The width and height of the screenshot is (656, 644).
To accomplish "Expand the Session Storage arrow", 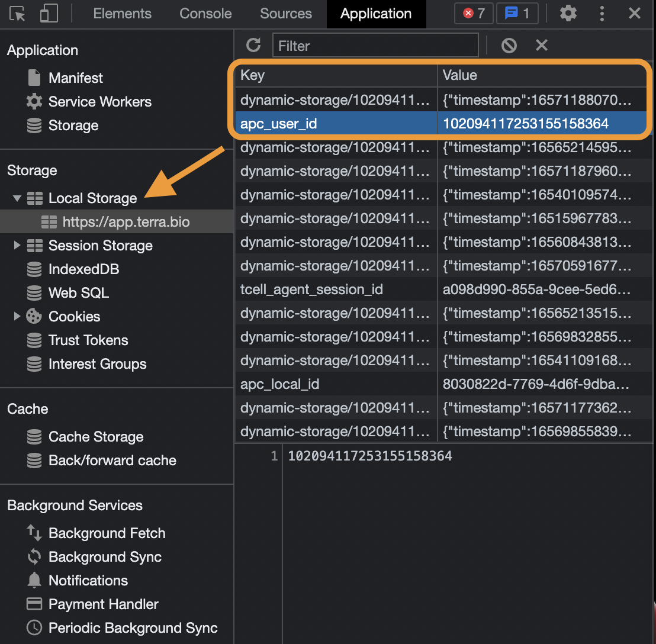I will point(17,246).
